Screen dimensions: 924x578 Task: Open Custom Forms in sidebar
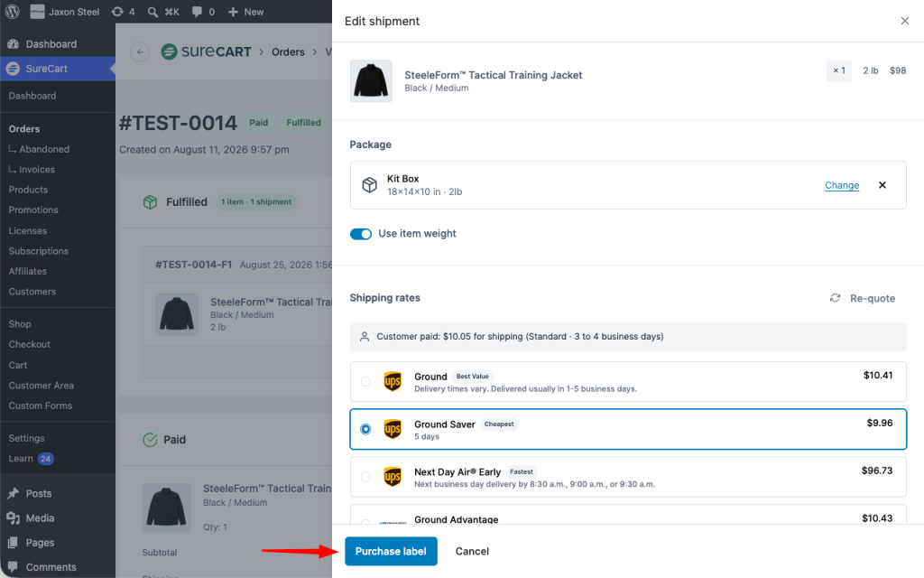tap(41, 406)
